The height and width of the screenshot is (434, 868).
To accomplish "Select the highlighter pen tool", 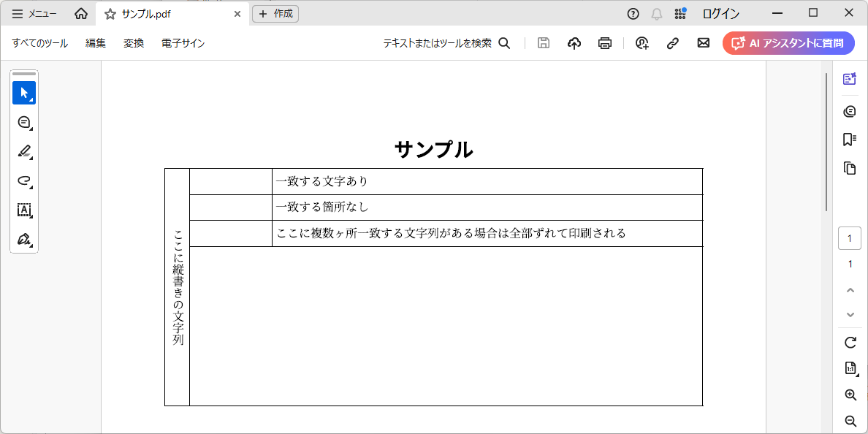I will [24, 151].
